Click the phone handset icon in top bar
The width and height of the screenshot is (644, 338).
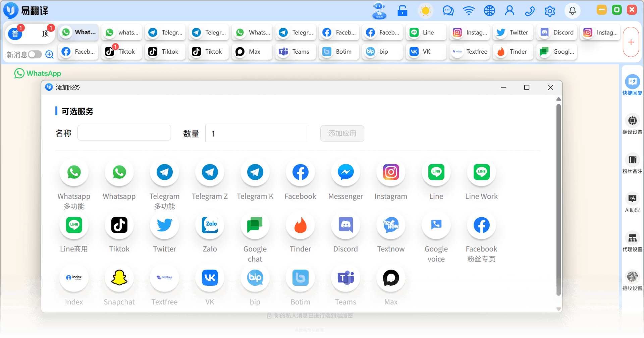[x=530, y=11]
